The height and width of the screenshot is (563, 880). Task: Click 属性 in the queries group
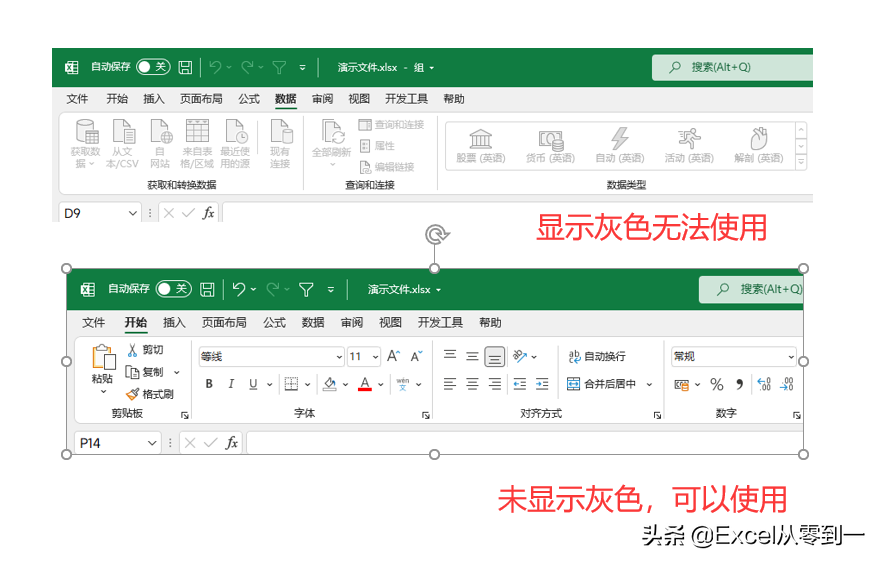(377, 146)
